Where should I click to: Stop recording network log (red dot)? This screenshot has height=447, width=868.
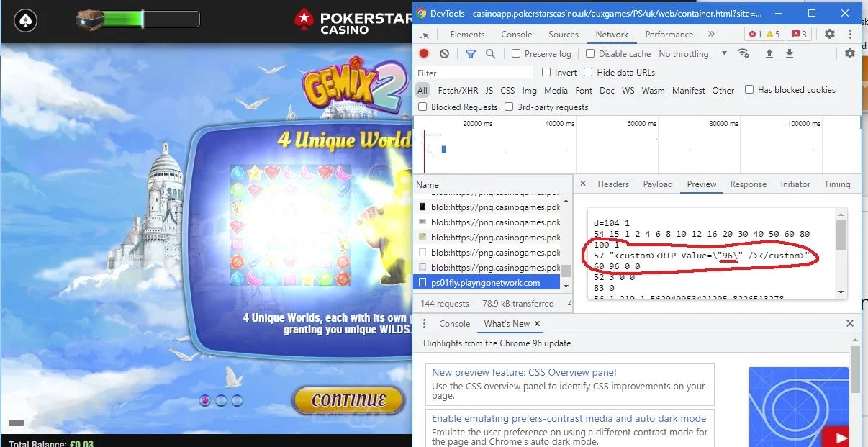coord(424,53)
